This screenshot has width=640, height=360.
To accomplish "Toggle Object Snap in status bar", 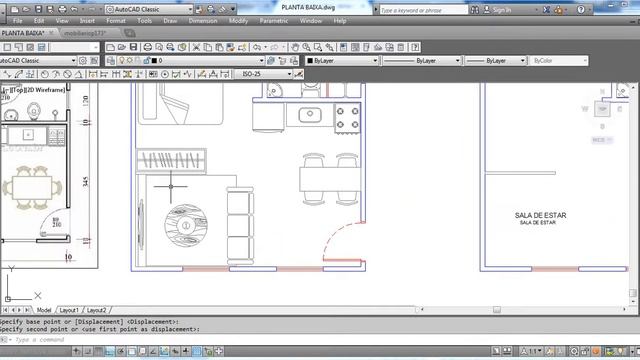I will [x=132, y=351].
